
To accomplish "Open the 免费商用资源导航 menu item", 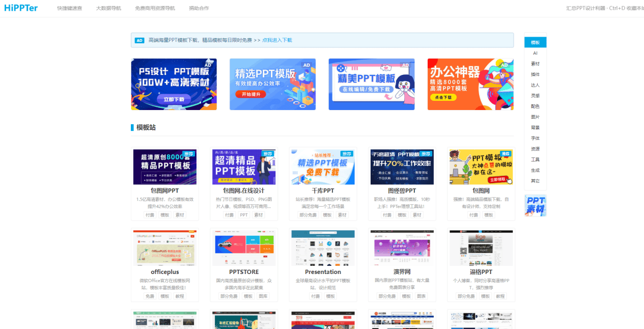I will pos(155,9).
